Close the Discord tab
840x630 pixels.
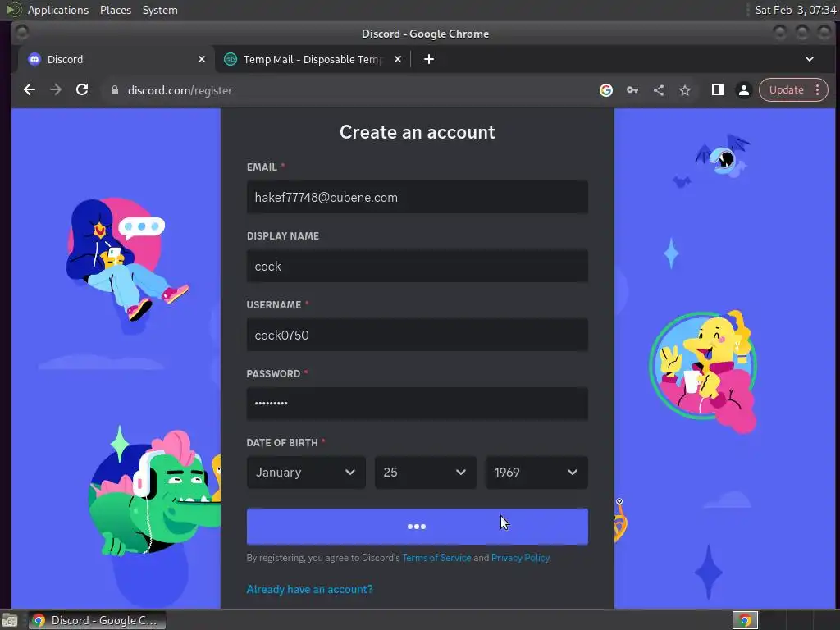click(x=202, y=59)
